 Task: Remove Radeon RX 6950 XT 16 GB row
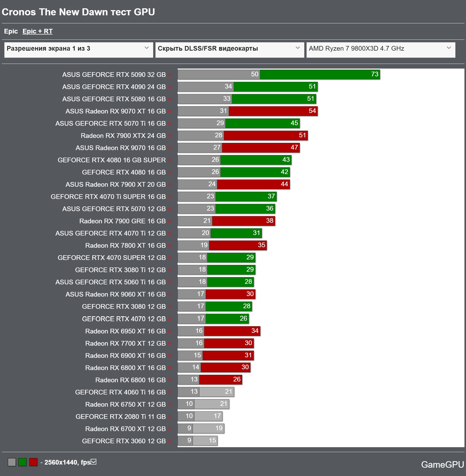point(170,331)
